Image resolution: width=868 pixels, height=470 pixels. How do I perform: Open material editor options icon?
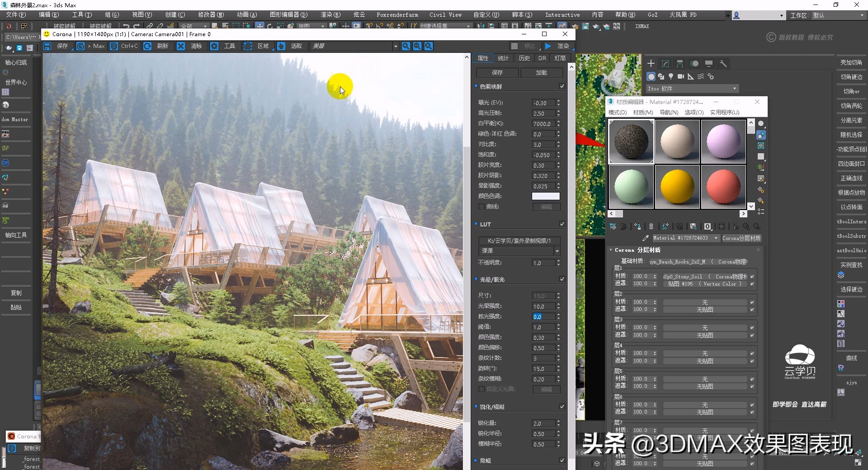point(761,189)
